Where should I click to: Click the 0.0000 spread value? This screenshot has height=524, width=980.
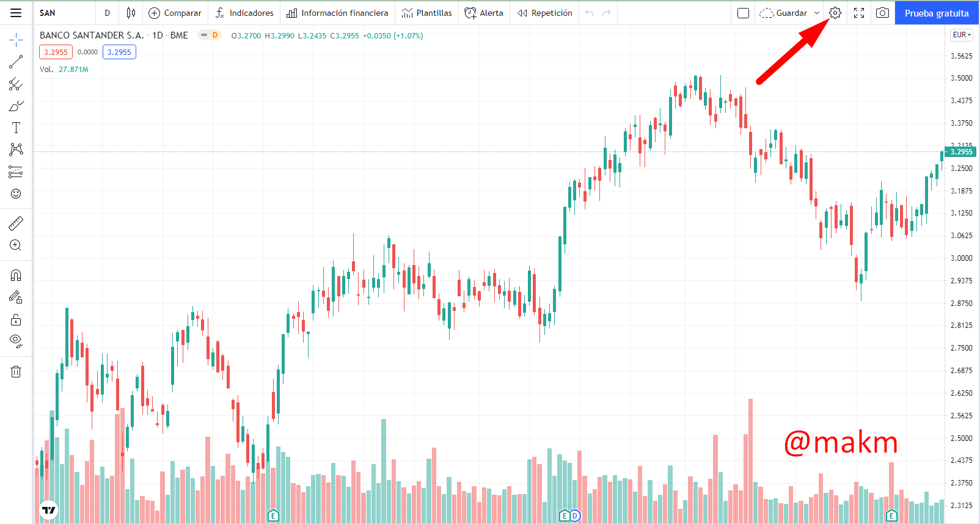click(x=87, y=52)
